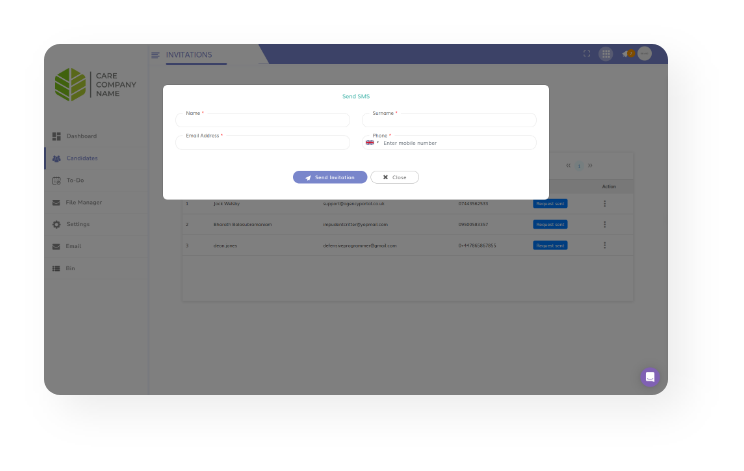Open Dashboard from the sidebar

point(81,136)
